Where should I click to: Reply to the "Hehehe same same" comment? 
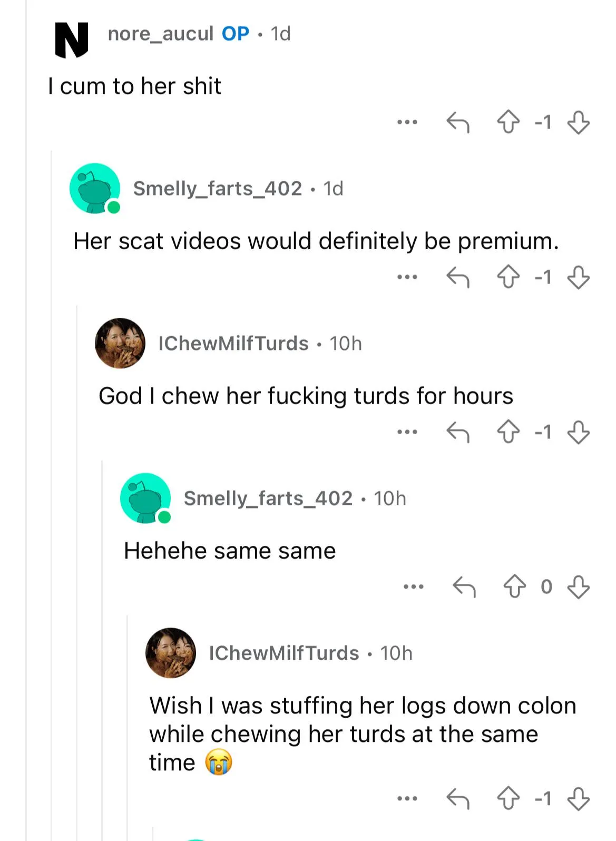[464, 586]
